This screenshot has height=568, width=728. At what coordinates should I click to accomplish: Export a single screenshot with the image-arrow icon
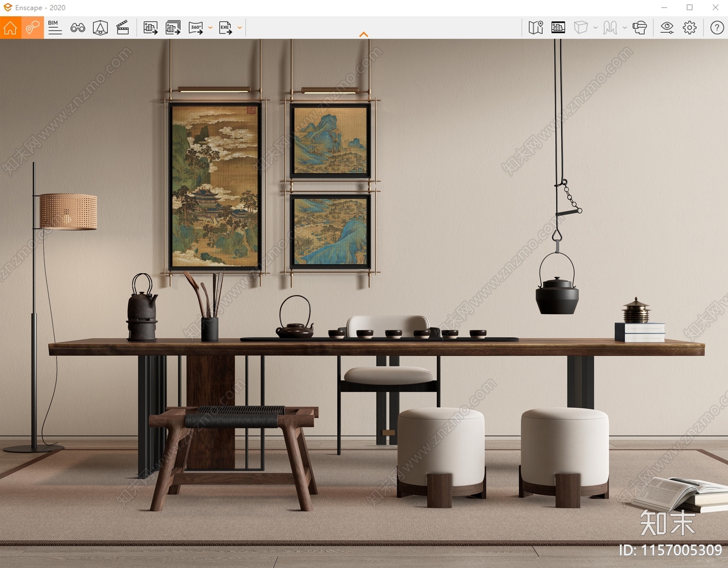(151, 28)
